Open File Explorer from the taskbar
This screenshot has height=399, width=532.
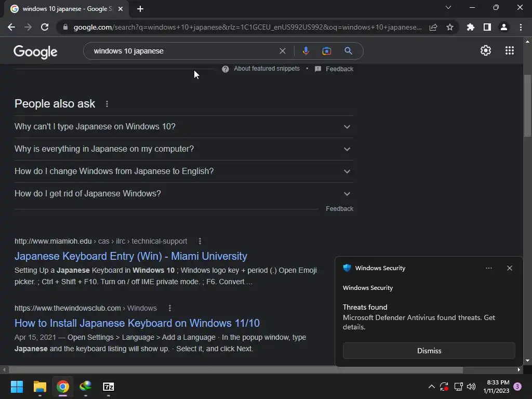39,387
